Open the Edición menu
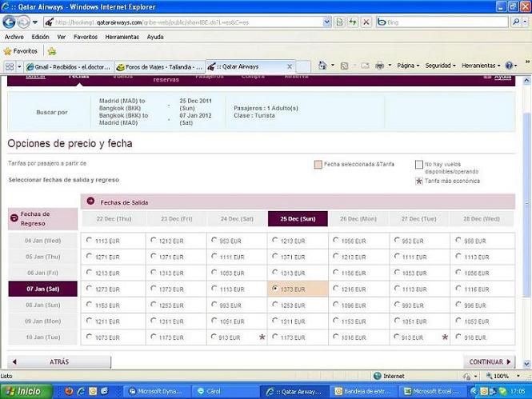 [40, 37]
